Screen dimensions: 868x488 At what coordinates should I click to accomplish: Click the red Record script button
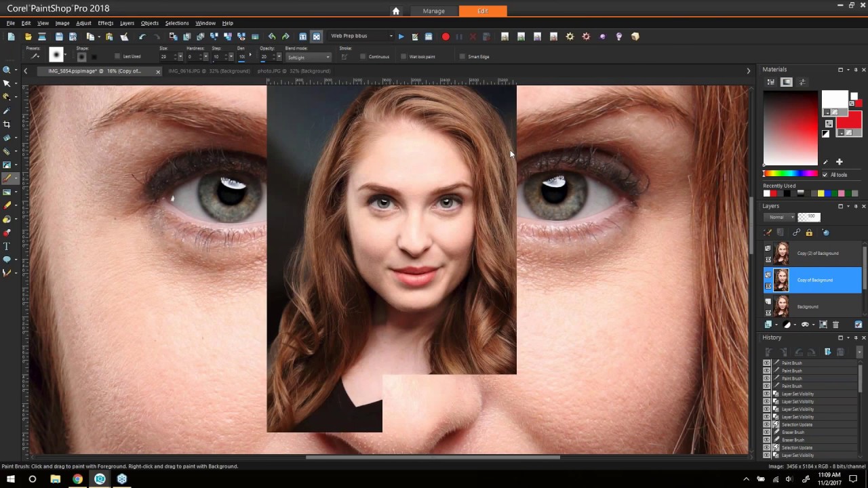click(x=446, y=37)
